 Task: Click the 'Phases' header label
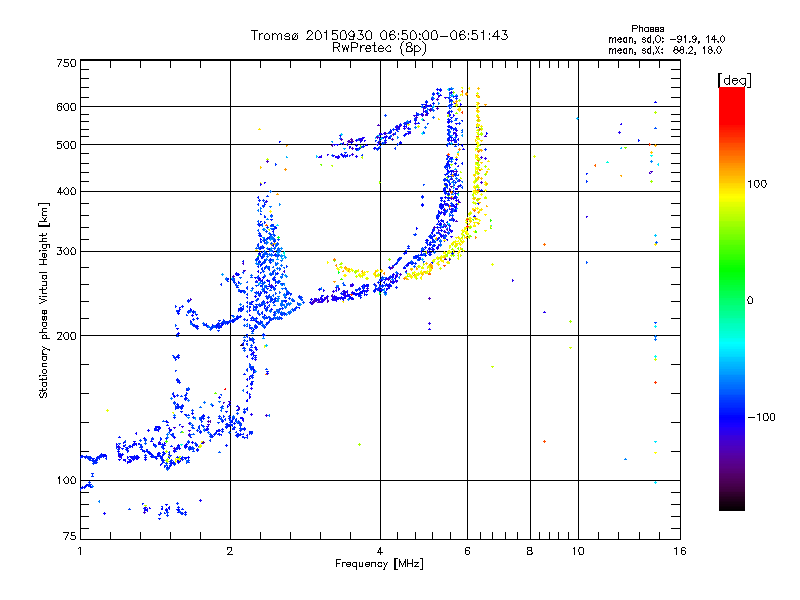[x=647, y=29]
